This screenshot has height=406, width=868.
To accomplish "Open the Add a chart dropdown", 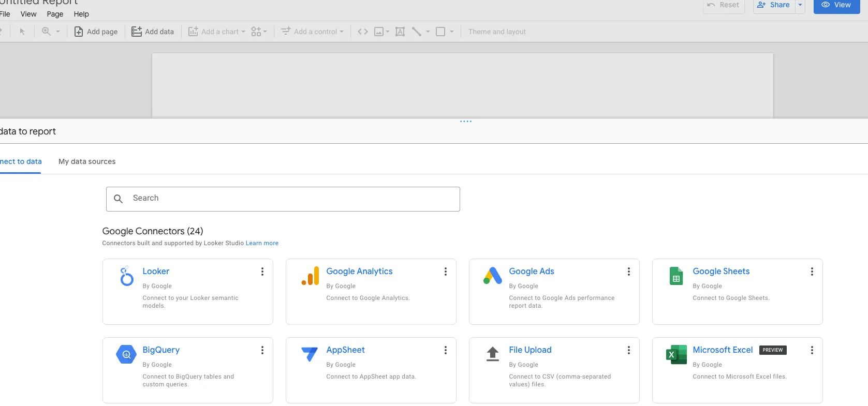I will click(x=216, y=32).
